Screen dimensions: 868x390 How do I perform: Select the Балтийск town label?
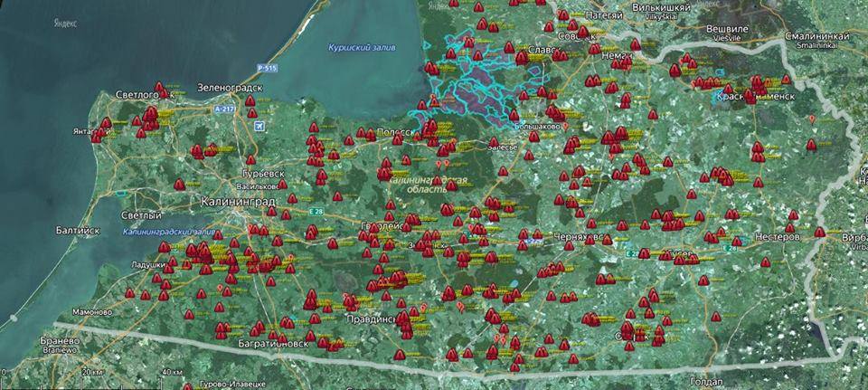(77, 230)
